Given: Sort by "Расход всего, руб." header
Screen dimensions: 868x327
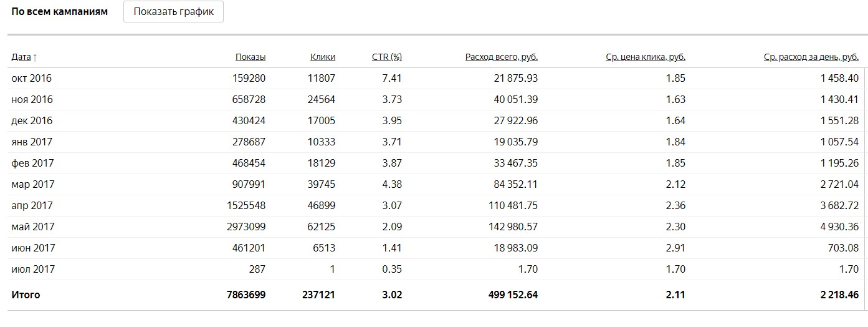Looking at the screenshot, I should [x=501, y=57].
